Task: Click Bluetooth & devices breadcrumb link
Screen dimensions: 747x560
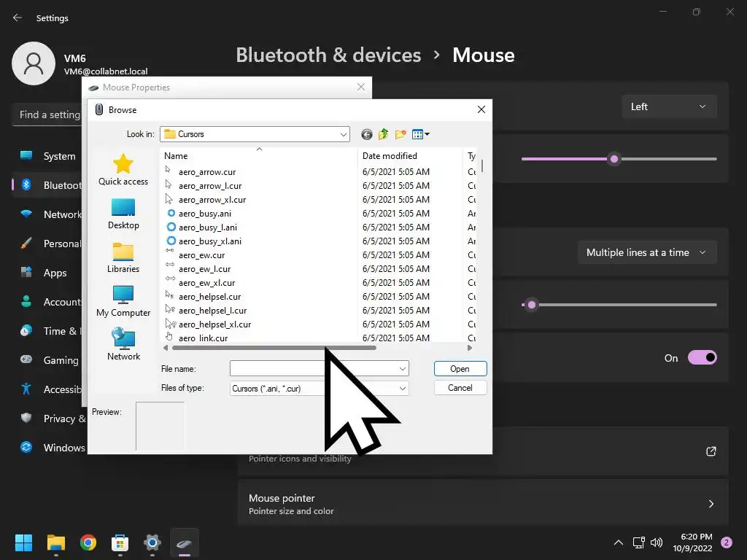Action: (x=328, y=55)
